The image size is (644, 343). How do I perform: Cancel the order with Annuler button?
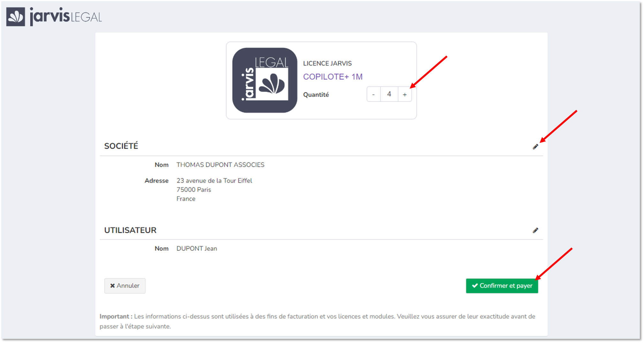pos(125,286)
